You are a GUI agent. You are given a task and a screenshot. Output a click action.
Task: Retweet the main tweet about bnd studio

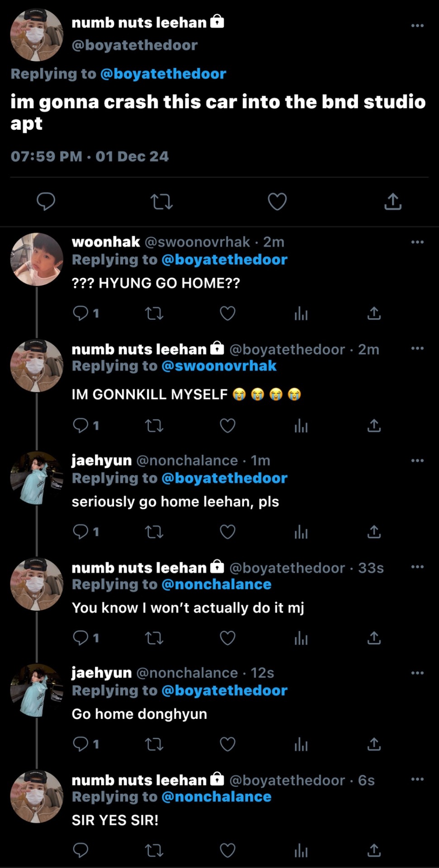click(161, 202)
